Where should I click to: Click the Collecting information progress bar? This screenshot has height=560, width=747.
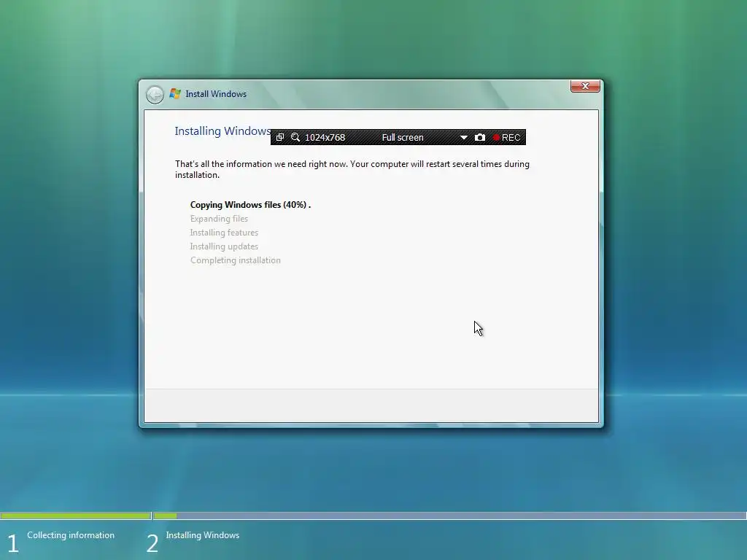click(x=76, y=516)
